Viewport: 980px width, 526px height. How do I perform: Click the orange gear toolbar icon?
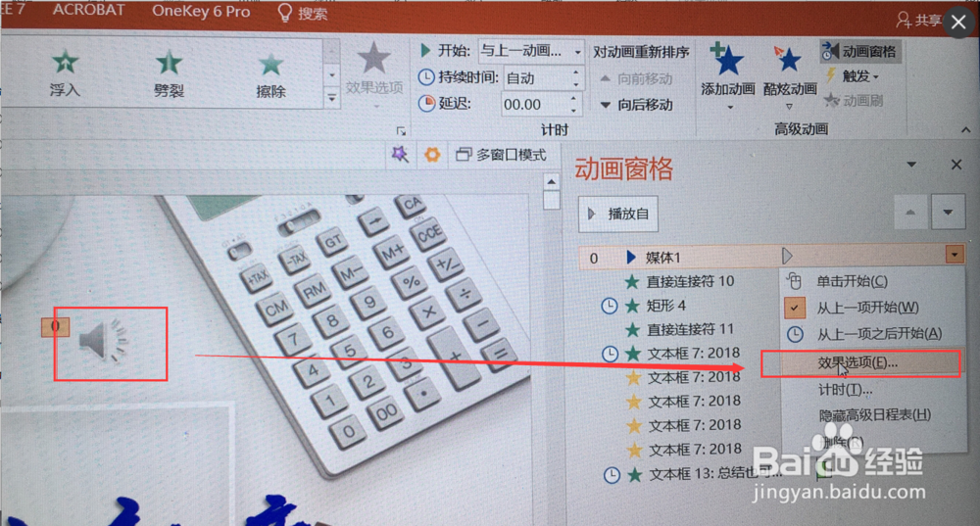tap(432, 155)
